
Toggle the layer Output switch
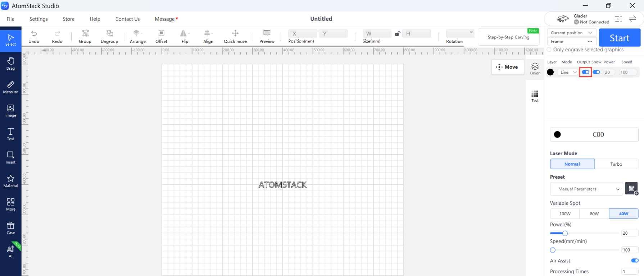point(585,72)
